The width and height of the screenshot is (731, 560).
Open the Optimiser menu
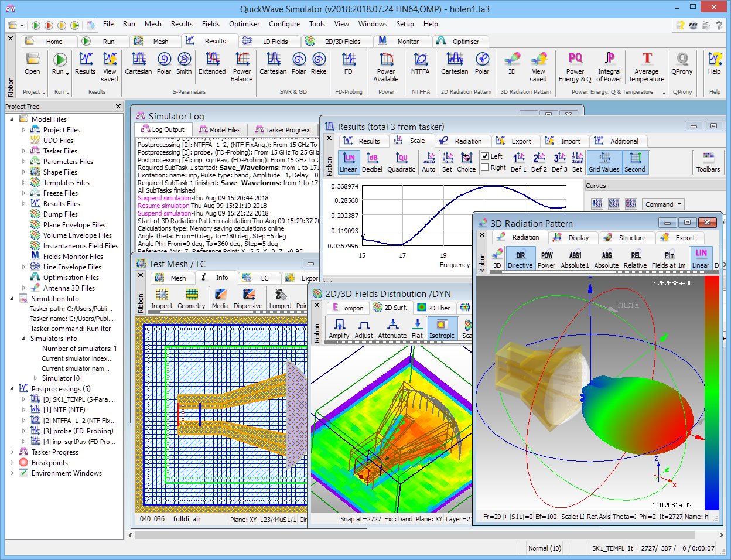pos(244,24)
